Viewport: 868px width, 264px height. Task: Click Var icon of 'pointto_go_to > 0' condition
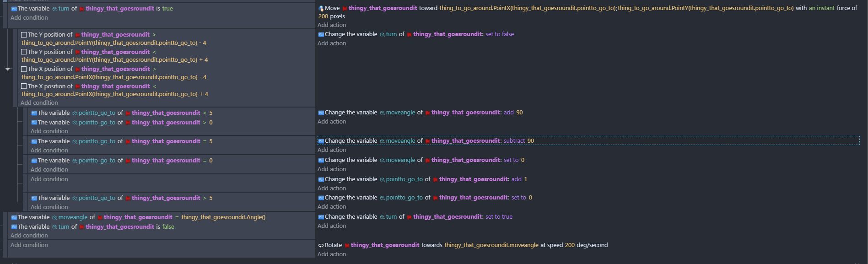pyautogui.click(x=34, y=123)
